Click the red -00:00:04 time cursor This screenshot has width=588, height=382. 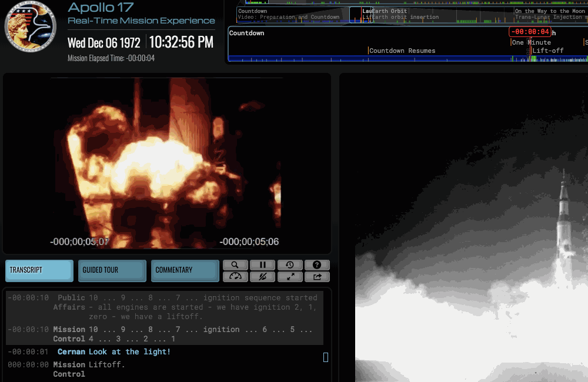point(530,32)
